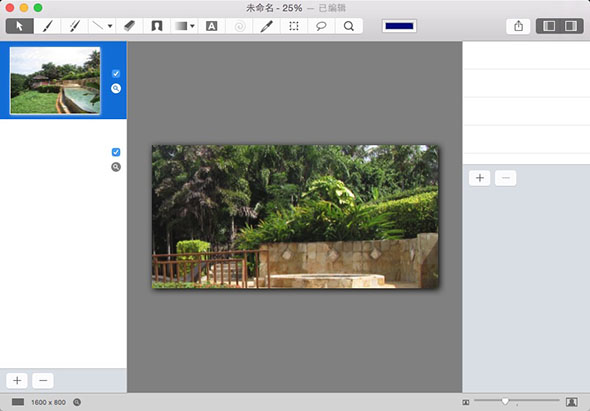Select the arrow move tool
590x411 pixels.
pyautogui.click(x=20, y=26)
